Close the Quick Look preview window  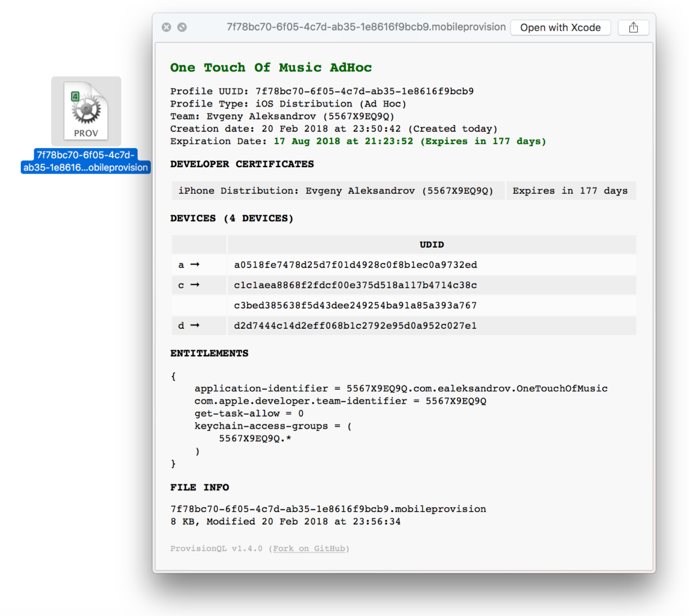coord(166,27)
